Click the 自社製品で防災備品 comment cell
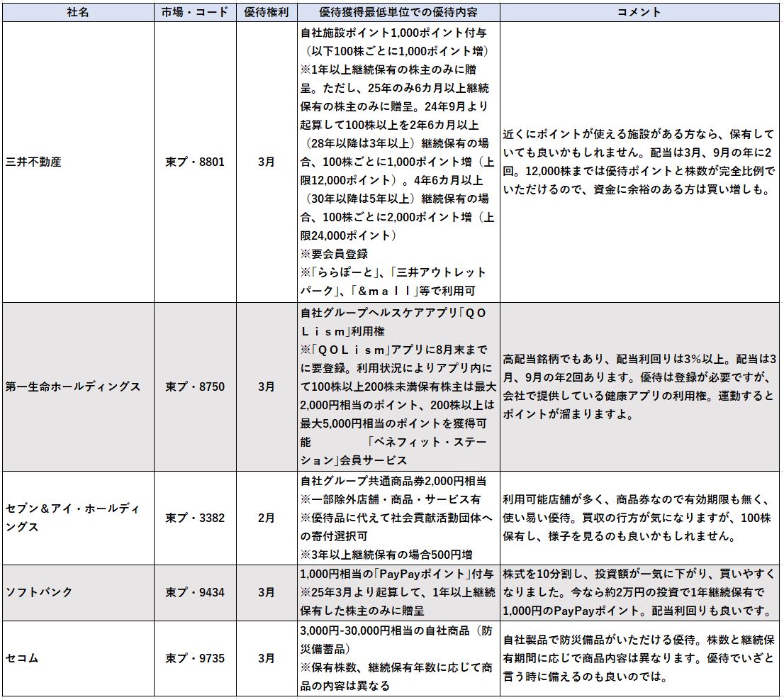Viewport: 784px width, 700px height. pos(639,658)
